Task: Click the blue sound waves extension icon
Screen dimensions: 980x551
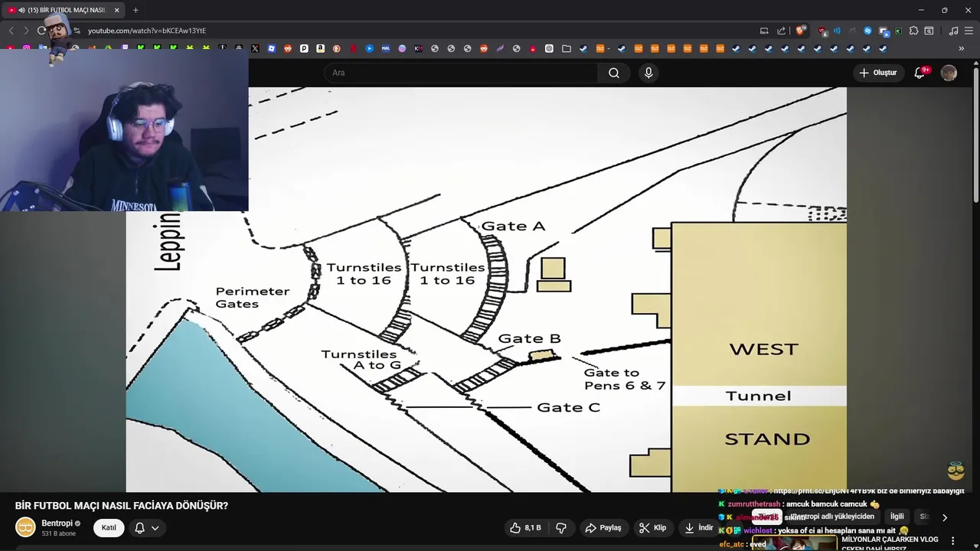Action: coord(837,31)
